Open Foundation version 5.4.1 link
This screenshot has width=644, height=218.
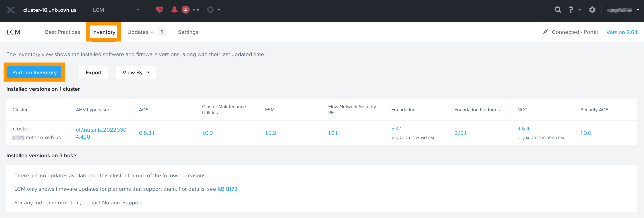[397, 129]
